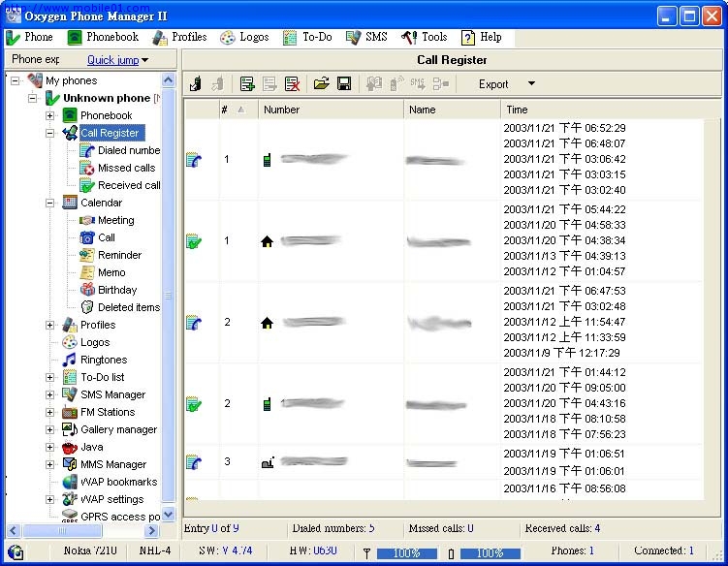Viewport: 728px width, 566px height.
Task: Click the delete entry icon with red X
Action: [x=292, y=84]
